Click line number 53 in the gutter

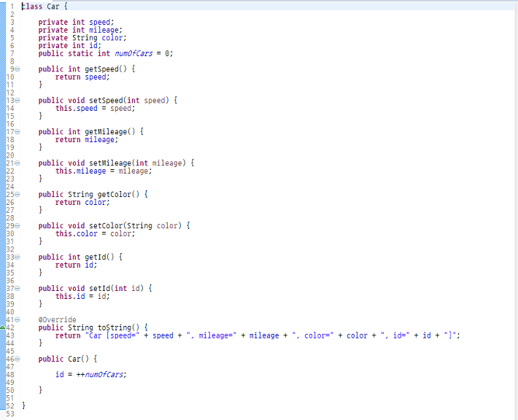point(10,413)
